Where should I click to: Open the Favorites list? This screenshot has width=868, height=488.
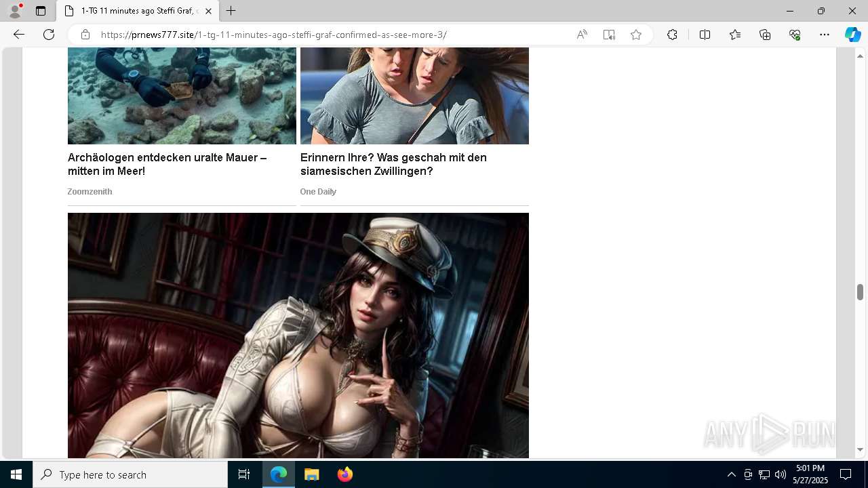tap(735, 35)
